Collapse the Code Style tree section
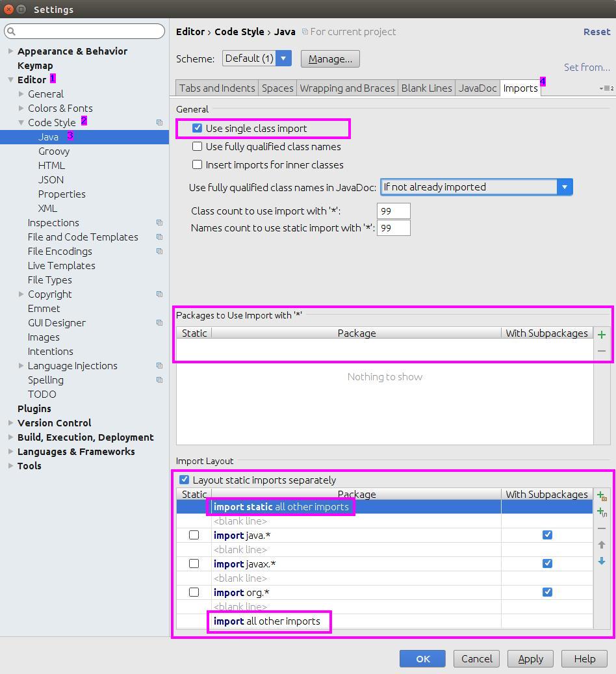Image resolution: width=616 pixels, height=674 pixels. [x=21, y=122]
